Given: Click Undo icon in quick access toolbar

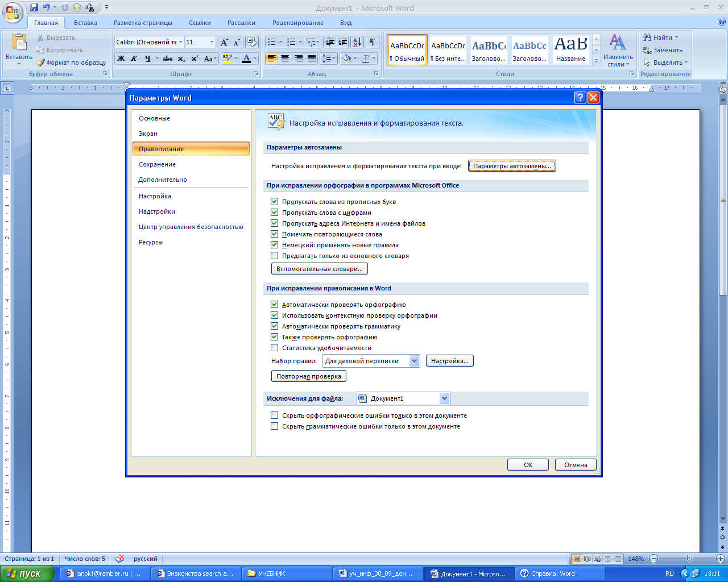Looking at the screenshot, I should pyautogui.click(x=47, y=7).
